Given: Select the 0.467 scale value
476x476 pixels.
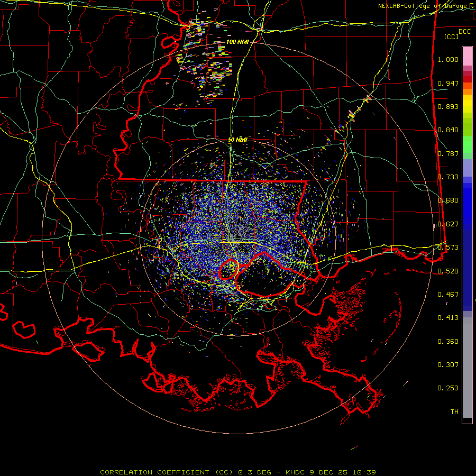Looking at the screenshot, I should pos(448,295).
